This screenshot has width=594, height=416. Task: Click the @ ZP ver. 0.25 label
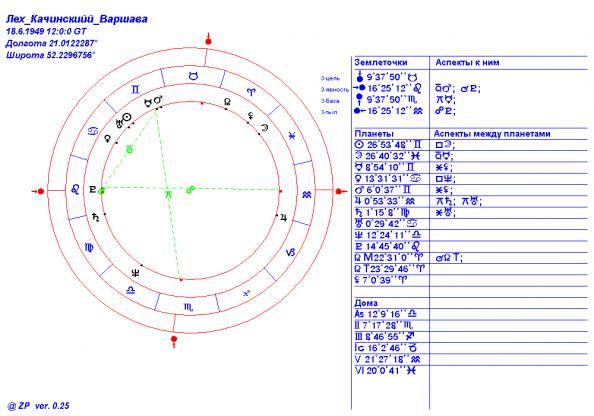pos(38,406)
